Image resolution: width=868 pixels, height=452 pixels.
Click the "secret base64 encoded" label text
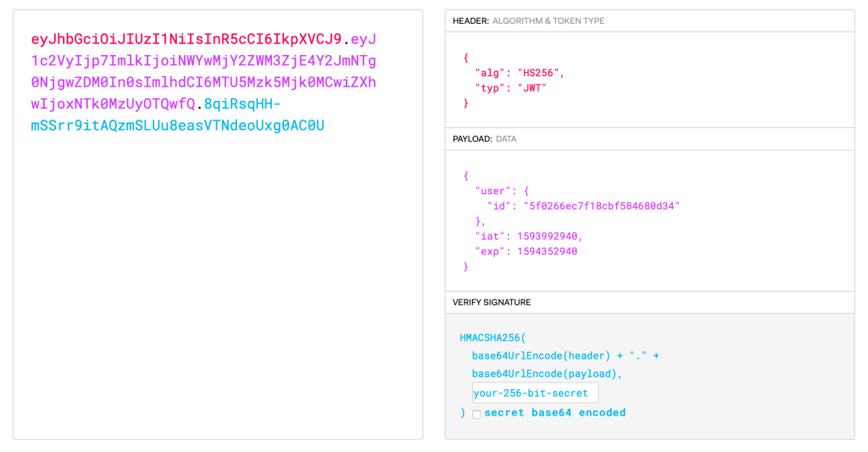tap(554, 413)
